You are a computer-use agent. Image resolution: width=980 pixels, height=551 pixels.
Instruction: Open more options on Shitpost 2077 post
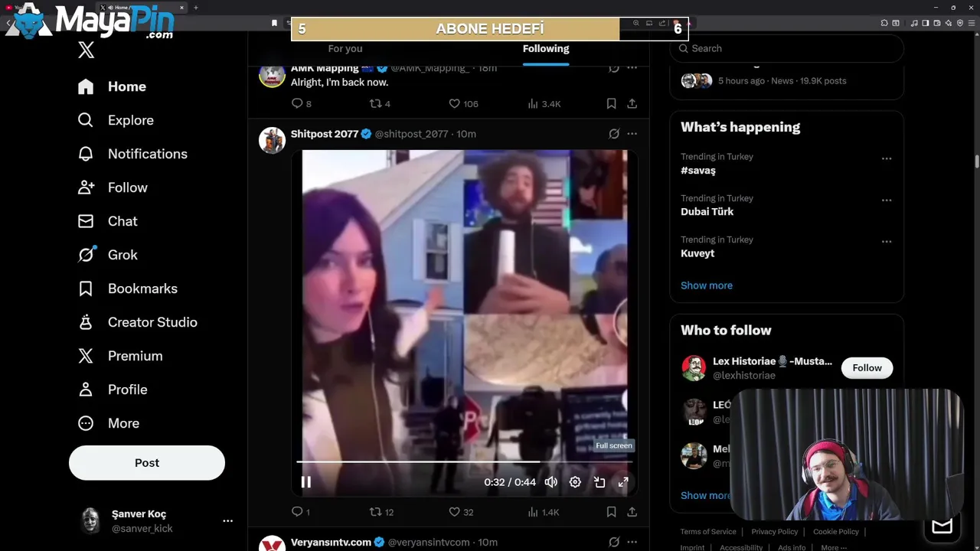tap(632, 134)
